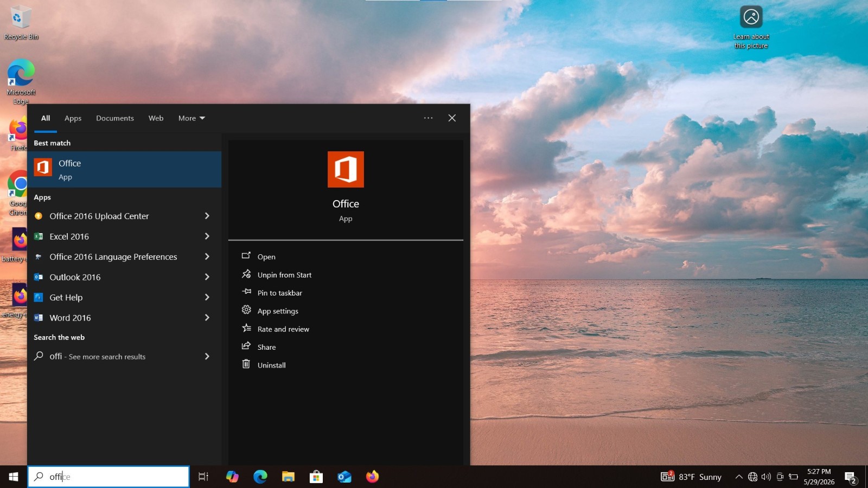Open the Office best match result
868x488 pixels.
point(124,169)
